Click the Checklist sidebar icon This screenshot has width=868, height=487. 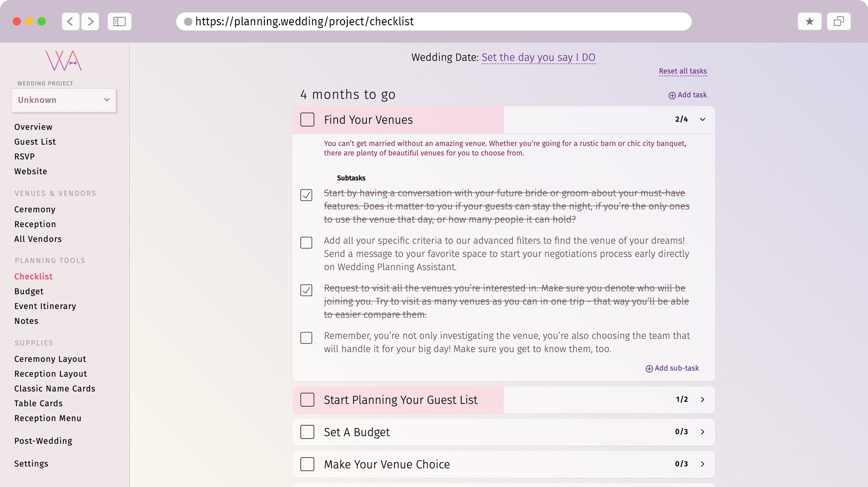[33, 276]
